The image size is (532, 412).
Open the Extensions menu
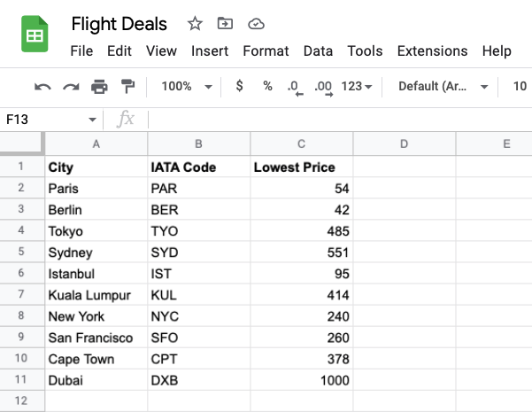pyautogui.click(x=432, y=51)
